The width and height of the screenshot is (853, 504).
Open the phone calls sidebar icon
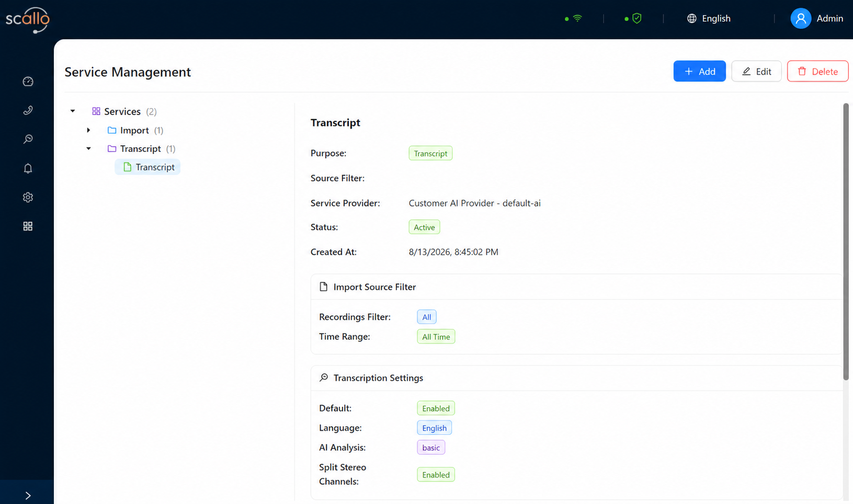tap(28, 110)
